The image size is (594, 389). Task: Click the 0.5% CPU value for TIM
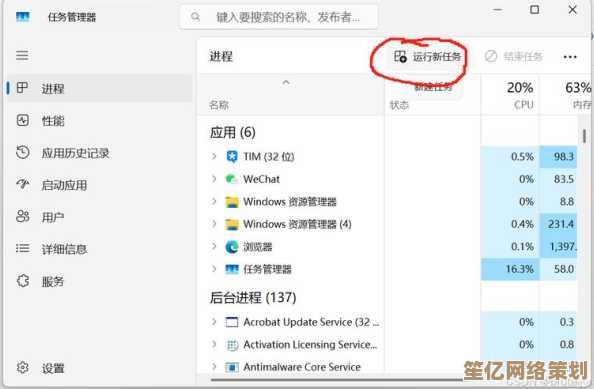click(522, 156)
